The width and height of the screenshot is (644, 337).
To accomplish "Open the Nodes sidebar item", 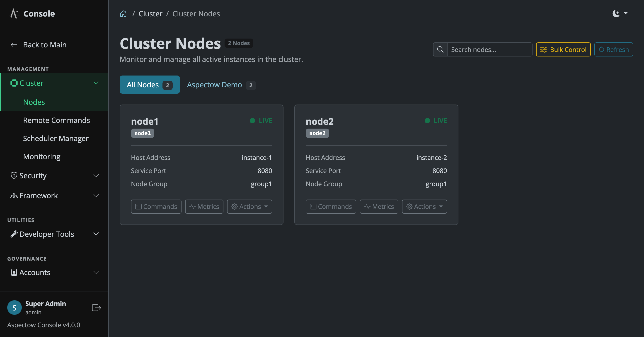I will (x=34, y=102).
